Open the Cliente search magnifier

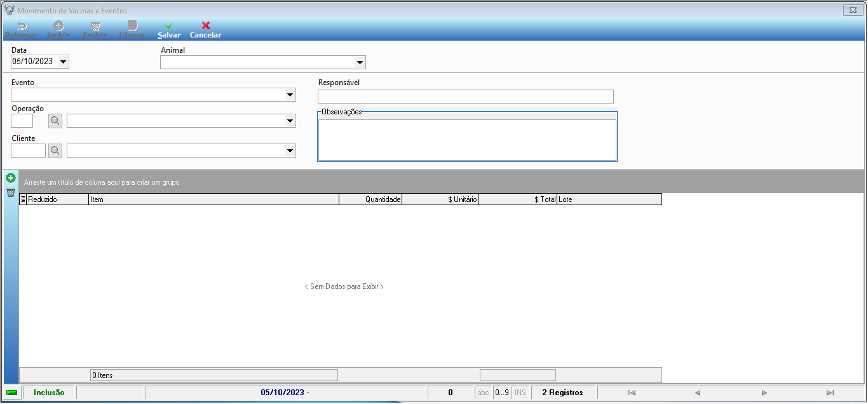point(55,151)
